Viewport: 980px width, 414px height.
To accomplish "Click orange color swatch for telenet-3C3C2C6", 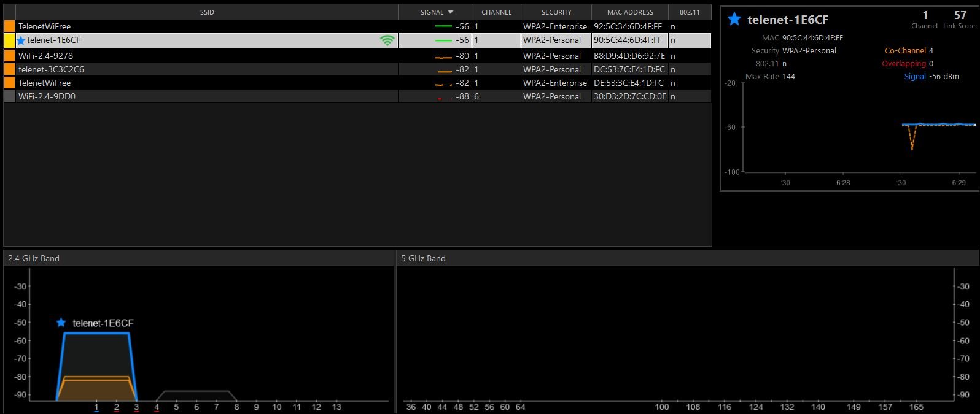I will pyautogui.click(x=9, y=69).
